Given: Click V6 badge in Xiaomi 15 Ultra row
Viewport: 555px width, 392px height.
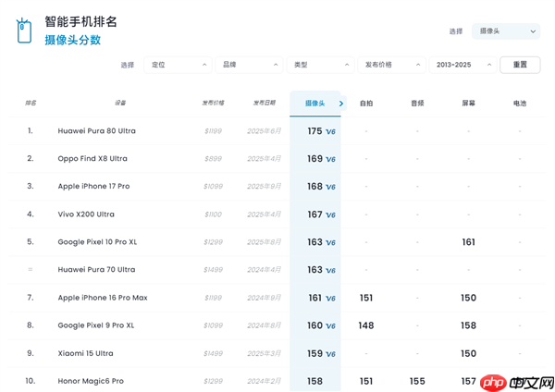Looking at the screenshot, I should click(x=330, y=354).
